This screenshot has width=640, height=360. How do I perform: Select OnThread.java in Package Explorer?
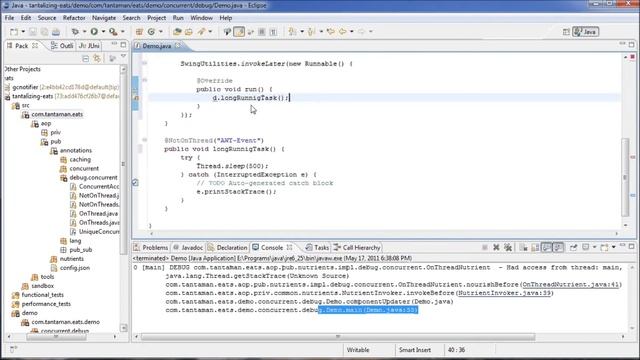tap(98, 213)
